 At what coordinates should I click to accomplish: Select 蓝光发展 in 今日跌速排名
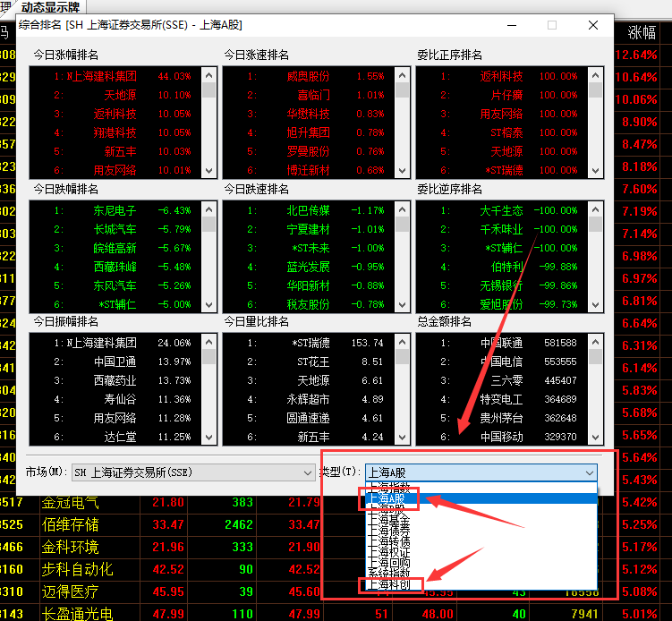(309, 267)
